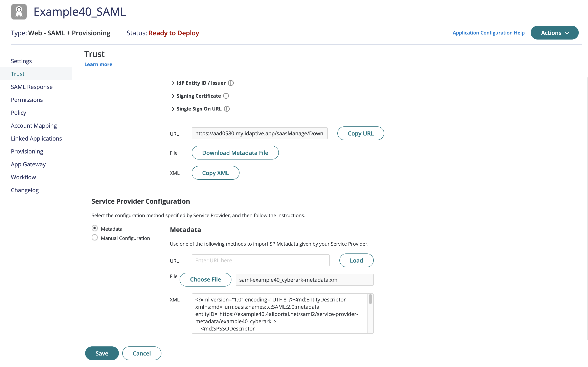Cancel the configuration changes
The width and height of the screenshot is (588, 367).
(x=142, y=353)
